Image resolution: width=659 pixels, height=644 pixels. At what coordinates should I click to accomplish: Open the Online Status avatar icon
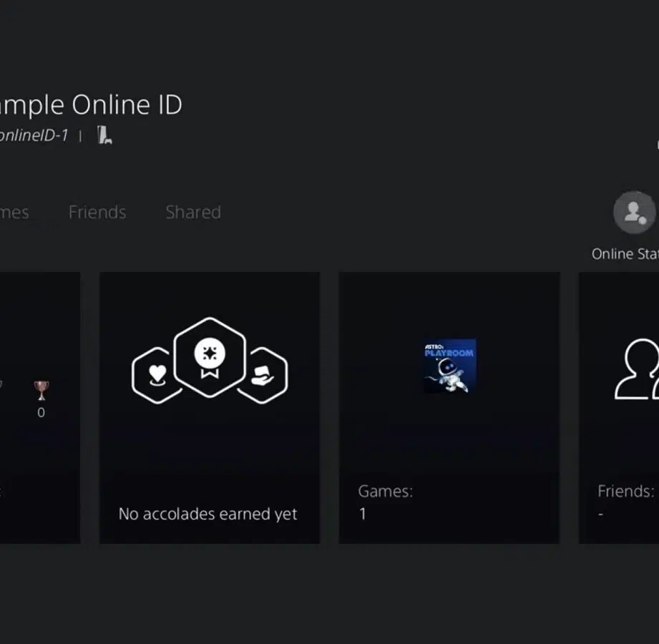pyautogui.click(x=634, y=212)
